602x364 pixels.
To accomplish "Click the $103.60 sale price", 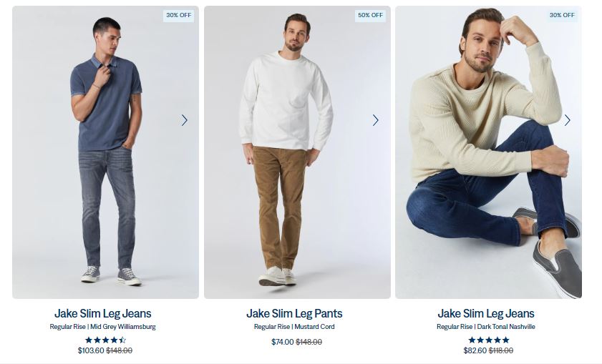I will 91,350.
